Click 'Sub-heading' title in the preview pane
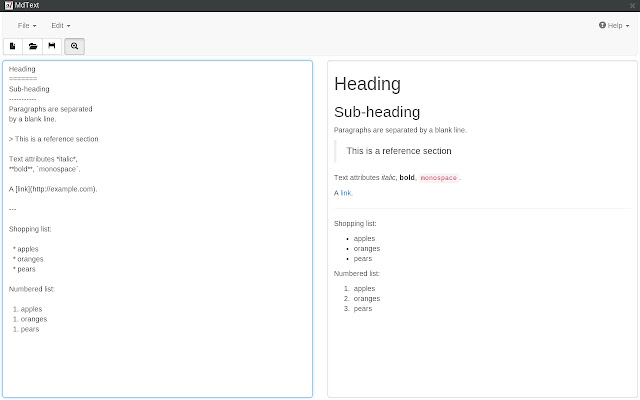This screenshot has width=640, height=400. [377, 112]
